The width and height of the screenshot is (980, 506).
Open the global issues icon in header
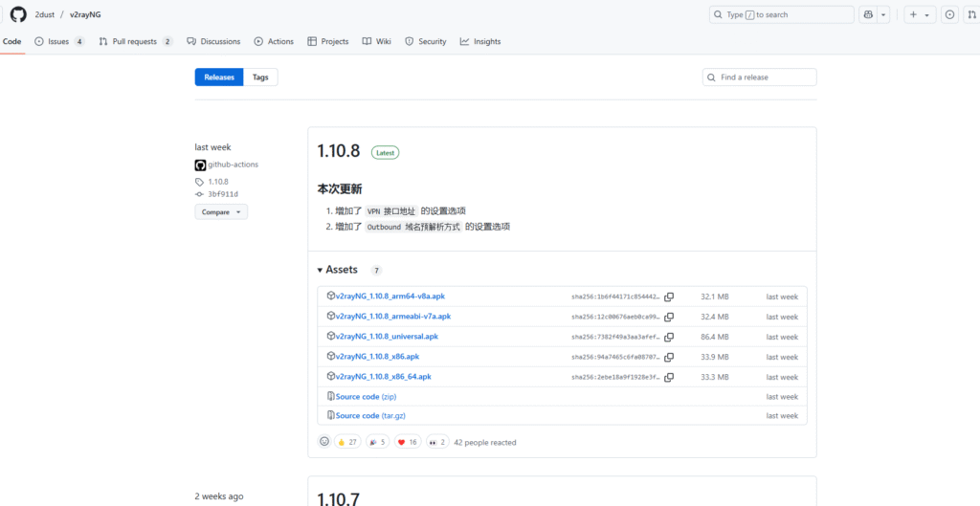click(949, 14)
